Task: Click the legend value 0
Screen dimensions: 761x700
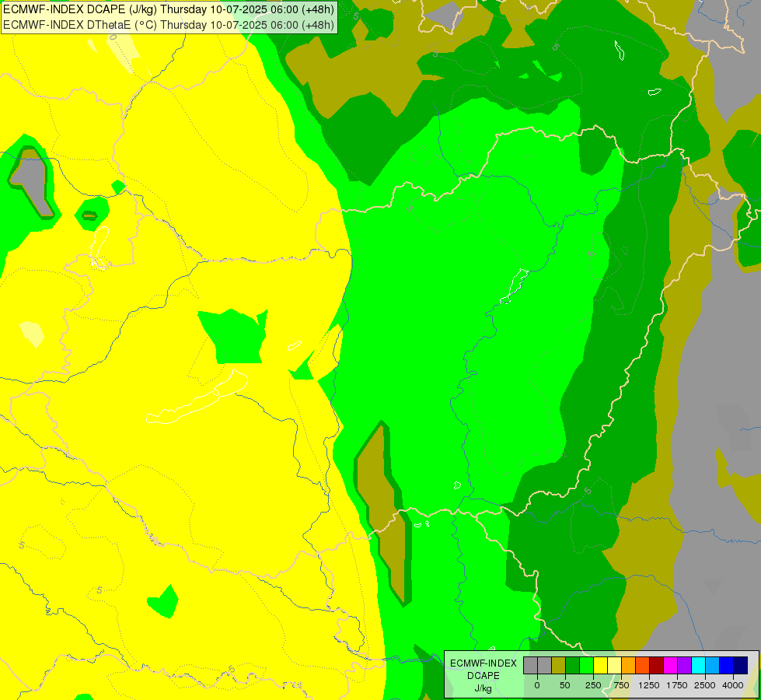Action: (537, 685)
